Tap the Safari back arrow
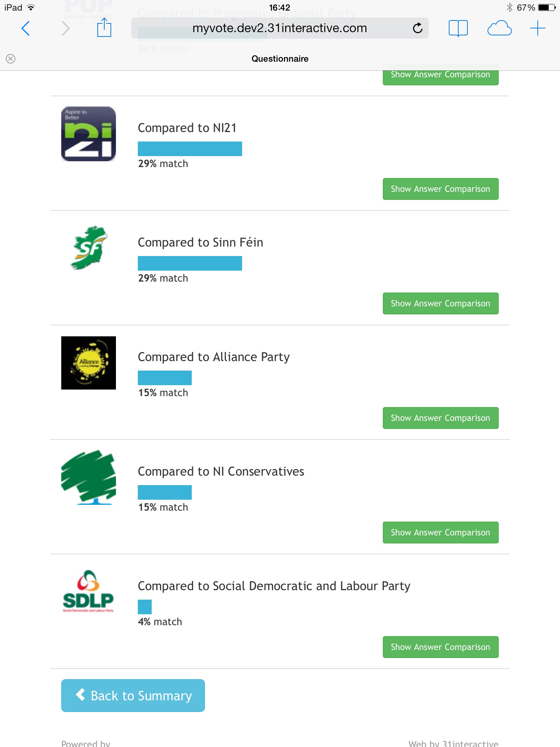The width and height of the screenshot is (560, 747). (26, 28)
